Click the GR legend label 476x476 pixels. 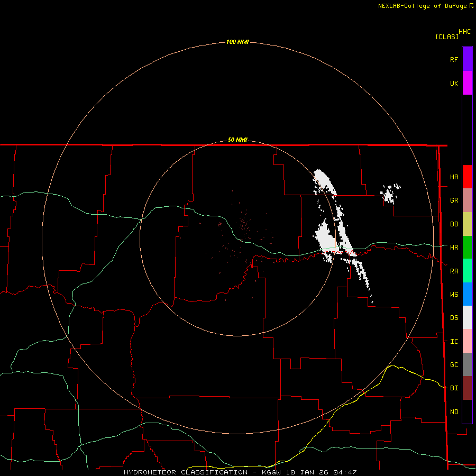tap(454, 200)
